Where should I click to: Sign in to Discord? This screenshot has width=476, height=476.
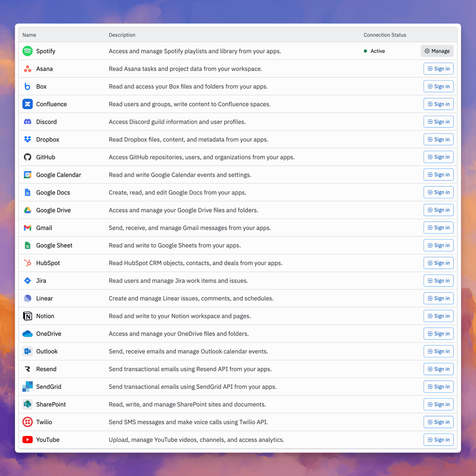pyautogui.click(x=438, y=122)
